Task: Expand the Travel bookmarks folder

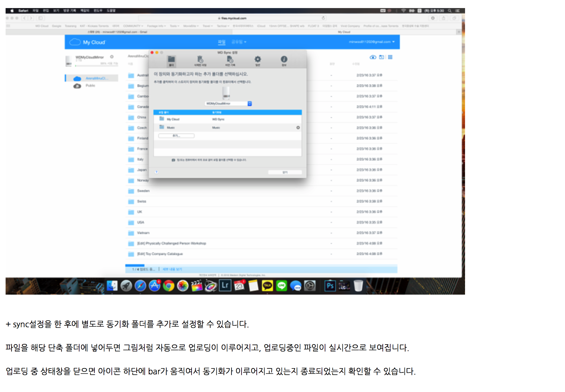Action: point(208,26)
